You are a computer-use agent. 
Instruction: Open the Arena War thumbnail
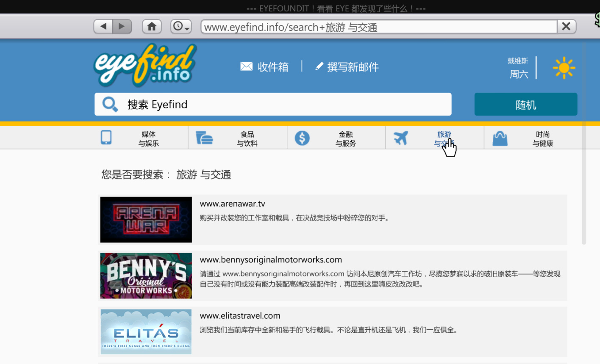click(x=146, y=220)
